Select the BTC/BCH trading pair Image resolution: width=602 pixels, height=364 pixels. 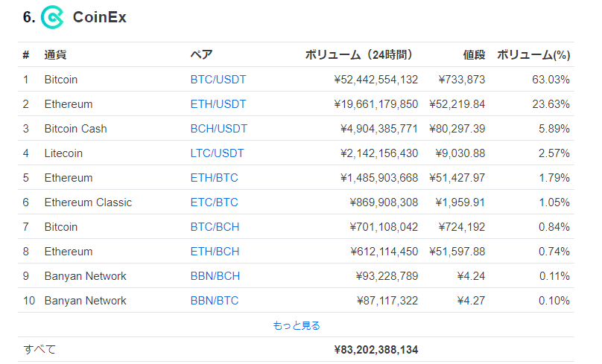coord(215,227)
